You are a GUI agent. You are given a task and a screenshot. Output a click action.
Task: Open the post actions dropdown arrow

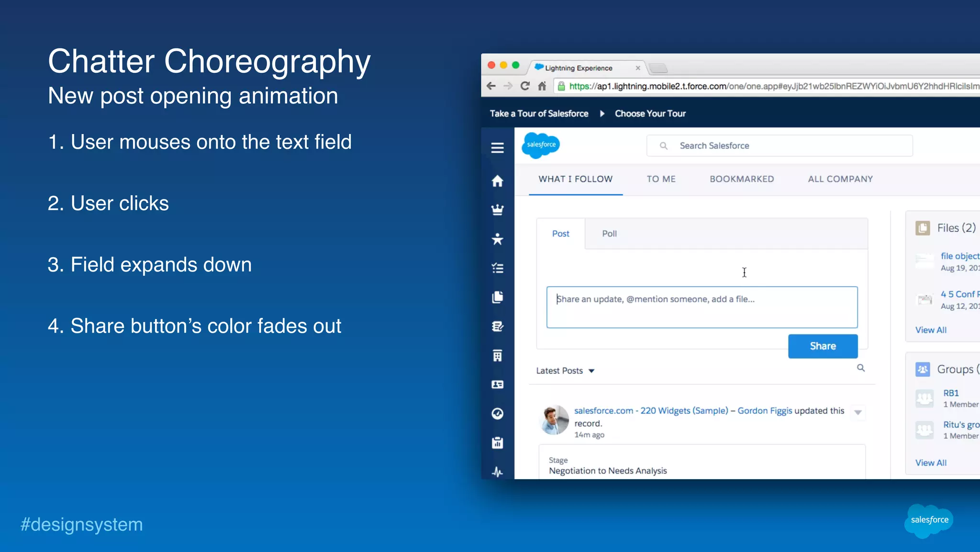[x=858, y=412]
